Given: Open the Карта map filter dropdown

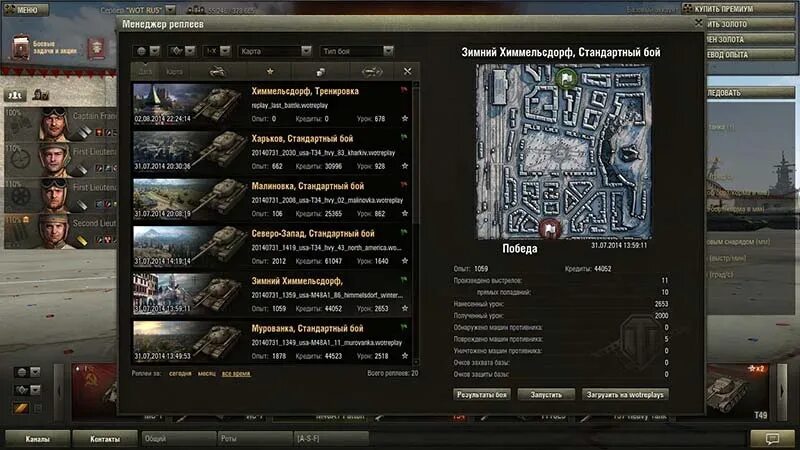Looking at the screenshot, I should pos(274,51).
